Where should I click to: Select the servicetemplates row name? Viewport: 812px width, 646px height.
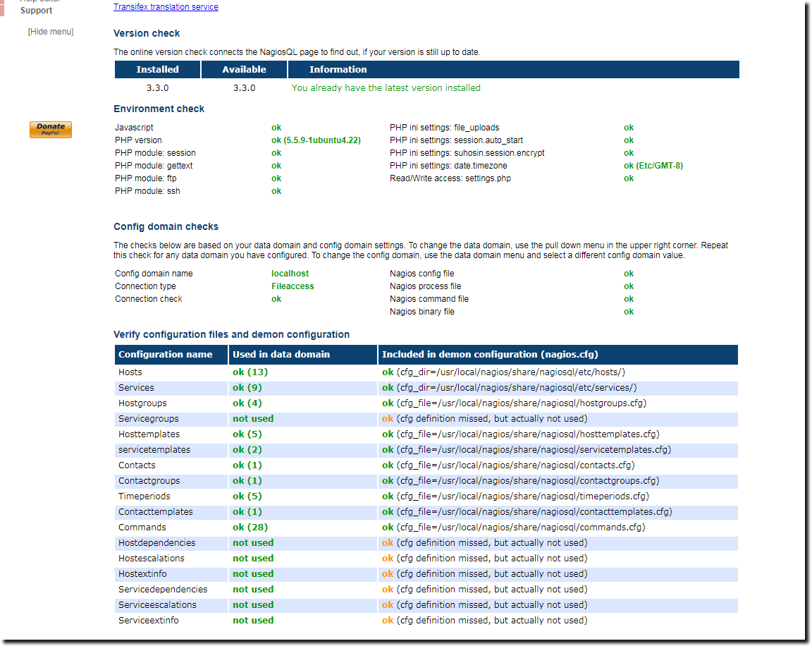pyautogui.click(x=154, y=450)
